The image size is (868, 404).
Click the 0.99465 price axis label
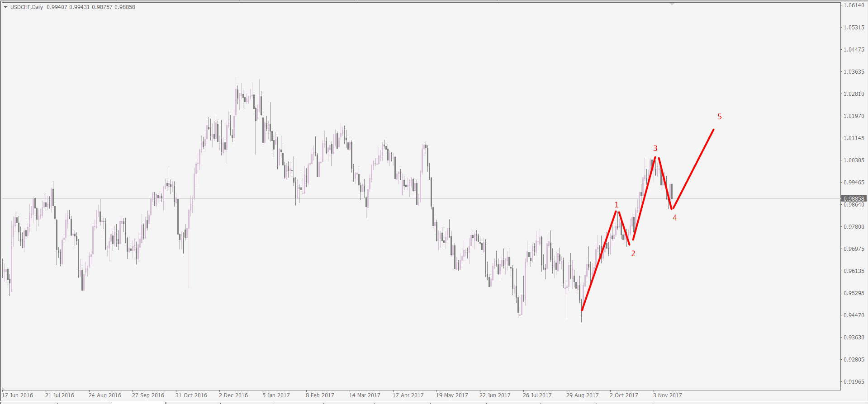click(854, 183)
